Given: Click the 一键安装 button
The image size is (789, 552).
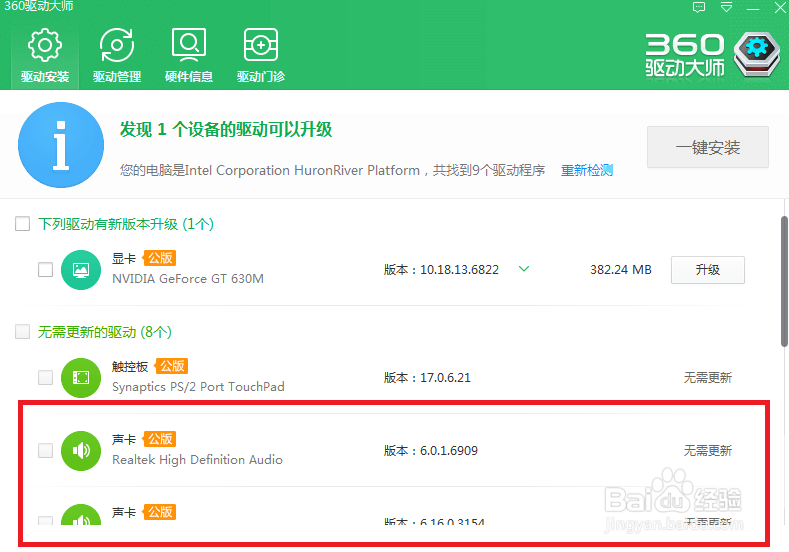Looking at the screenshot, I should 707,147.
